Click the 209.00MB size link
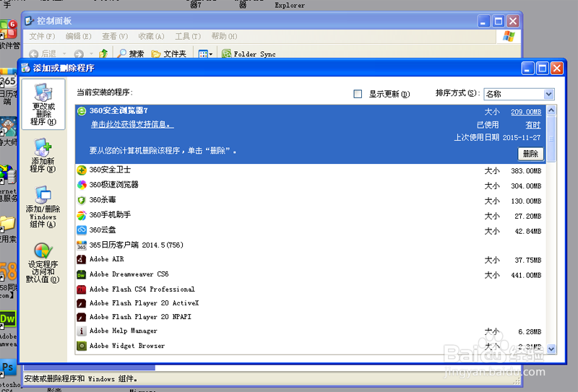 coord(526,112)
